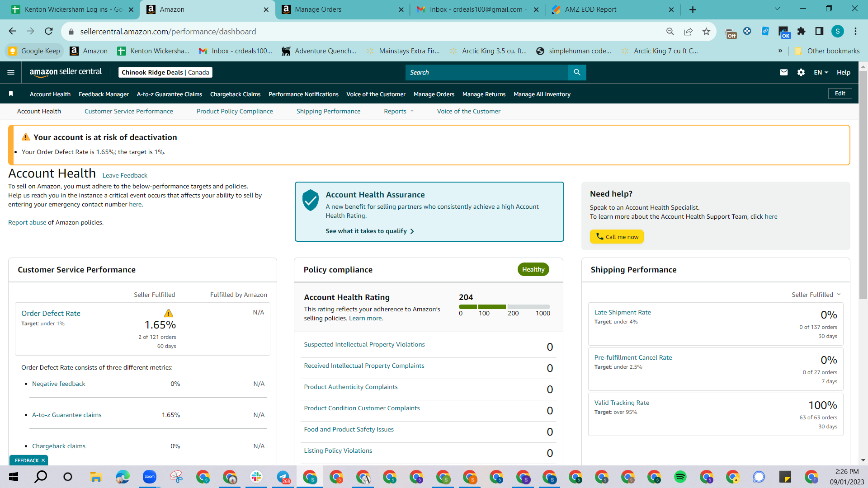
Task: Open Sticky Notes from the taskbar
Action: click(x=785, y=477)
